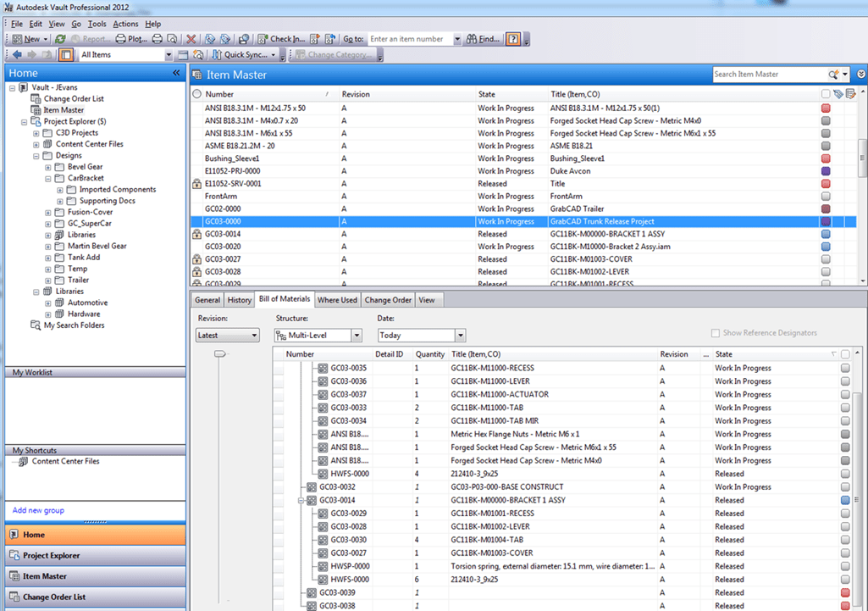This screenshot has width=868, height=611.
Task: Click the lock icon on row GC03-0014
Action: tap(196, 235)
